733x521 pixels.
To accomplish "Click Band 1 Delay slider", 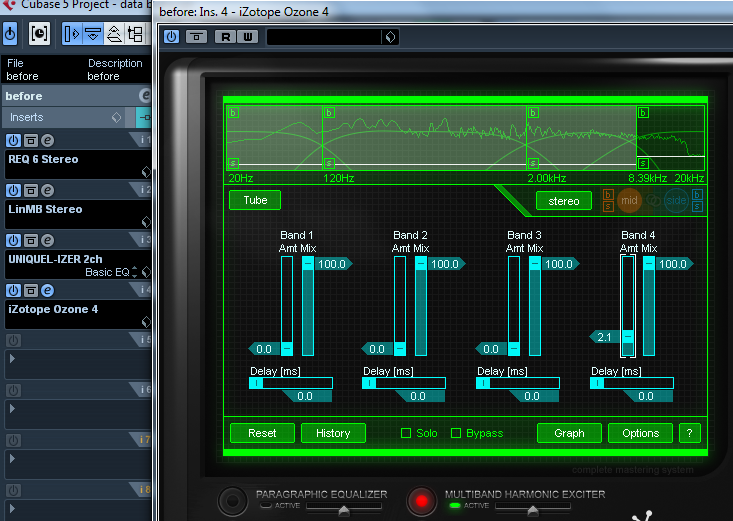I will (x=291, y=383).
